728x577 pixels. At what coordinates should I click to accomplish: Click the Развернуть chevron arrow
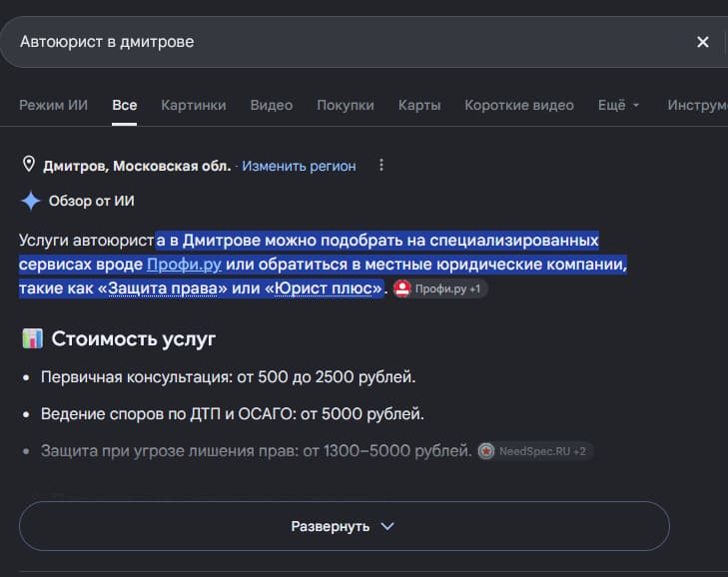[x=387, y=526]
